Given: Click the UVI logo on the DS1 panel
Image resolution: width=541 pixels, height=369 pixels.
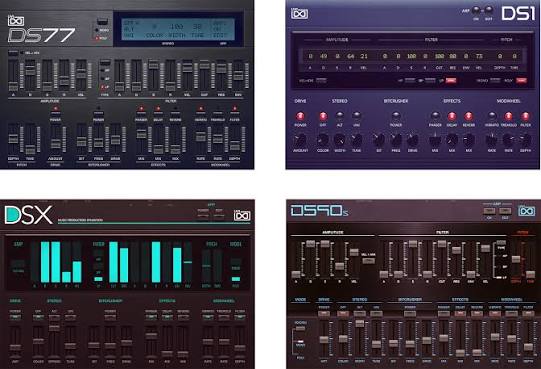Looking at the screenshot, I should pyautogui.click(x=299, y=13).
